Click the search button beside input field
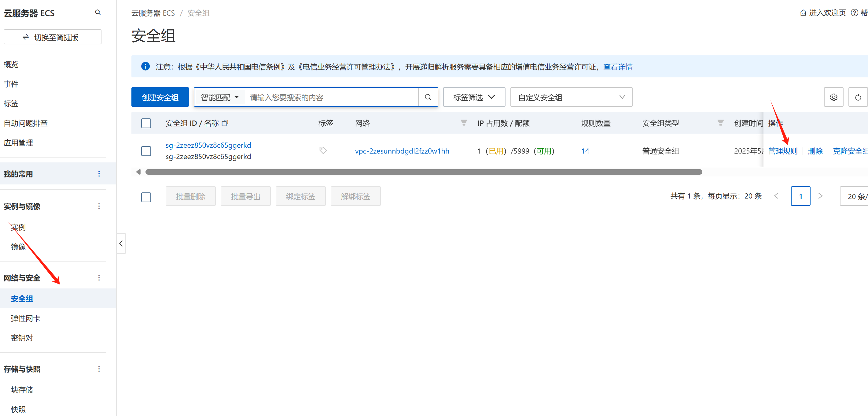The height and width of the screenshot is (416, 868). (428, 98)
